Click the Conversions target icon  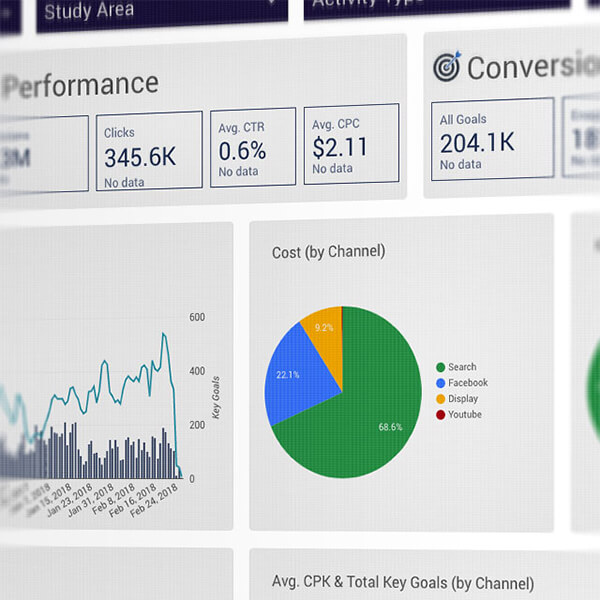[x=446, y=67]
